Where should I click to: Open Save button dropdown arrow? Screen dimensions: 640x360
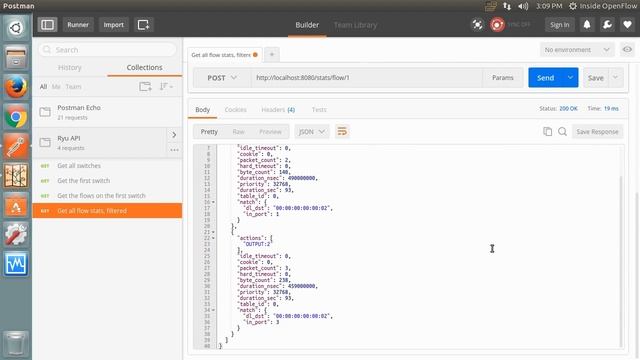coord(616,78)
